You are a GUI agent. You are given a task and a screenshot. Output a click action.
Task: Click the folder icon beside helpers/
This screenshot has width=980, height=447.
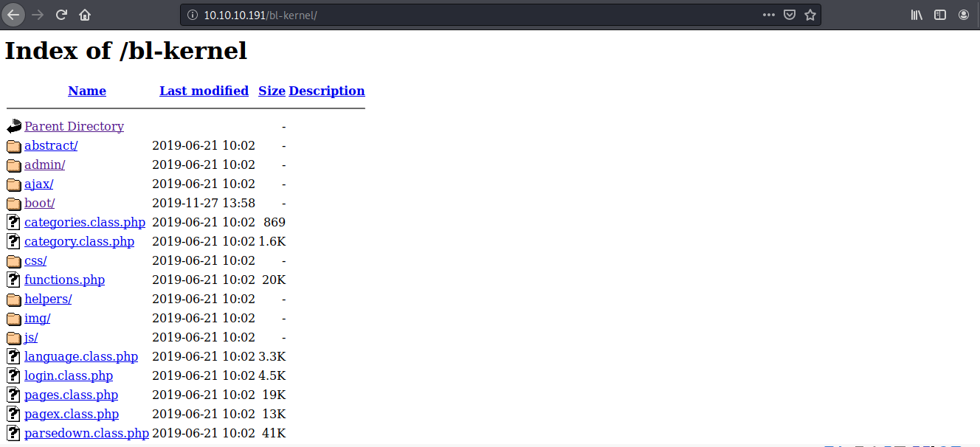(x=13, y=299)
